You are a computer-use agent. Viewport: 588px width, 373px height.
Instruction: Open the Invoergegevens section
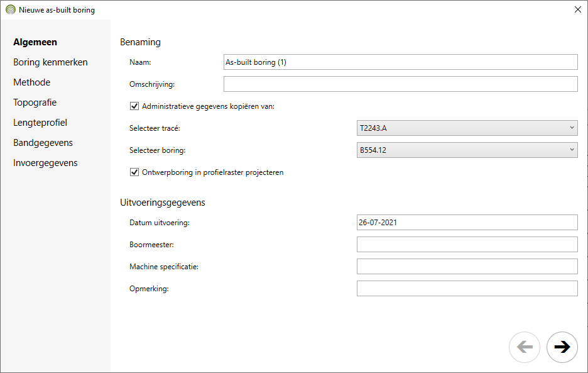[45, 163]
